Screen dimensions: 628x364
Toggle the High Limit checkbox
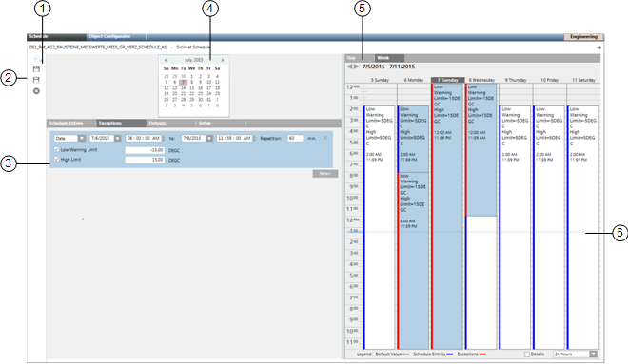(56, 160)
